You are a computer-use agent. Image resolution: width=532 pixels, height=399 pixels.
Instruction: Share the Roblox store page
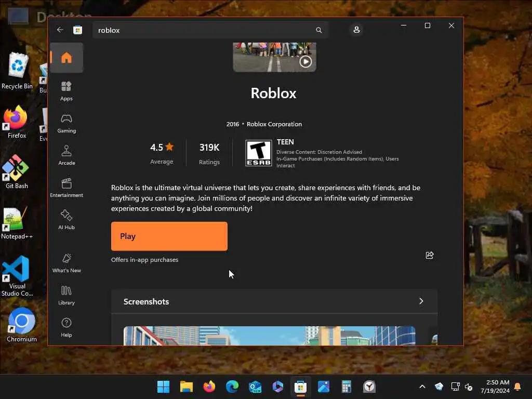pyautogui.click(x=430, y=255)
